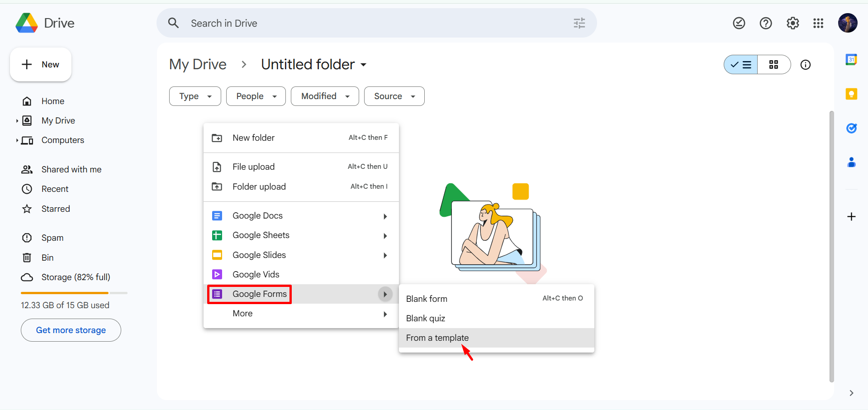Open the Type filter dropdown
Screen dimensions: 868x410
[195, 96]
